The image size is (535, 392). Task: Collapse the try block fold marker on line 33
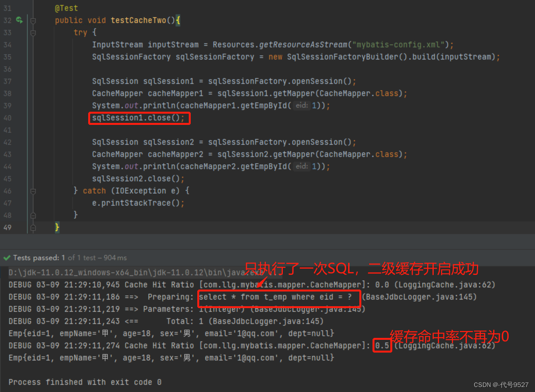(x=33, y=33)
